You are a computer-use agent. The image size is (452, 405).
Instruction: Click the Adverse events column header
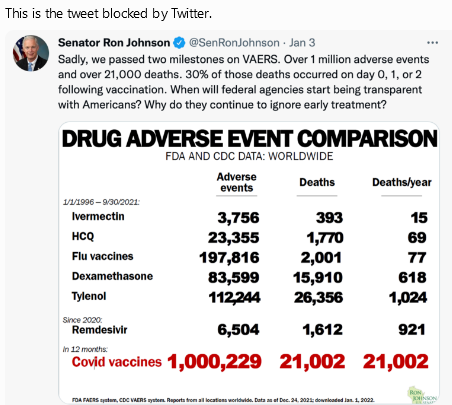(237, 182)
